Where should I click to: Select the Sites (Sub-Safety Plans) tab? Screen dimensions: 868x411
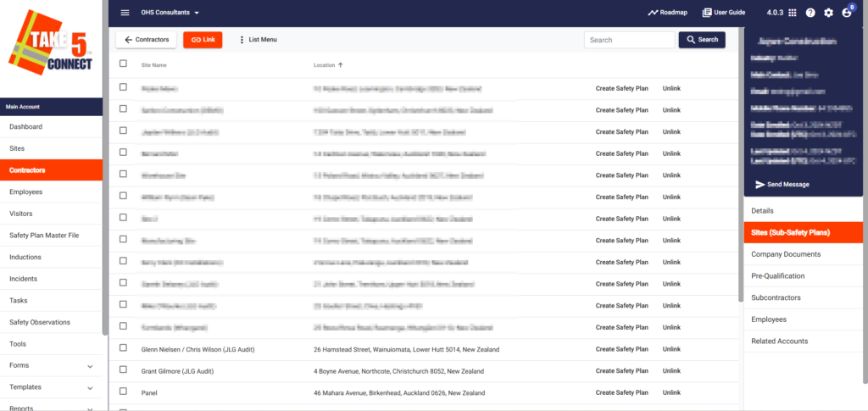(x=804, y=232)
